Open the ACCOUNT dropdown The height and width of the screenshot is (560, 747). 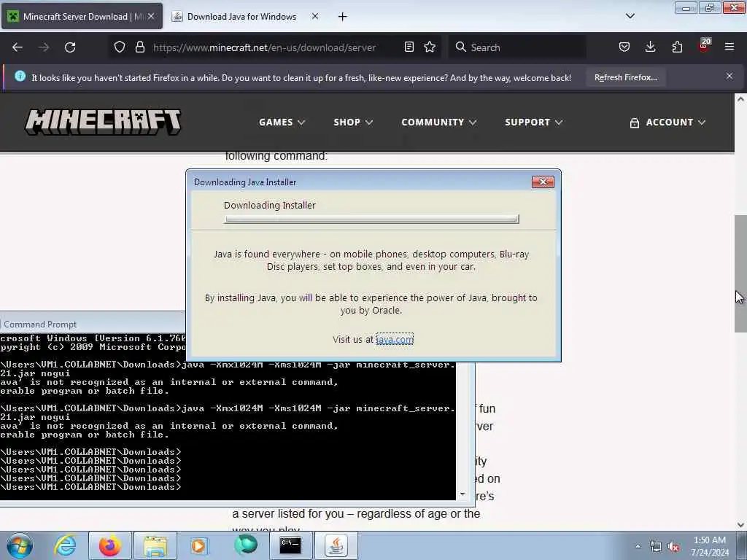tap(667, 122)
